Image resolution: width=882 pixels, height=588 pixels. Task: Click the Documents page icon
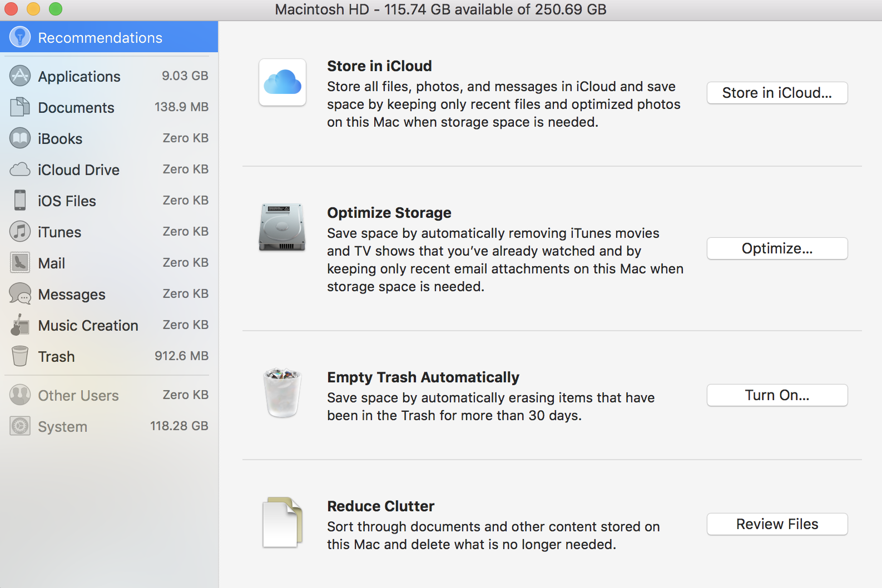point(20,107)
